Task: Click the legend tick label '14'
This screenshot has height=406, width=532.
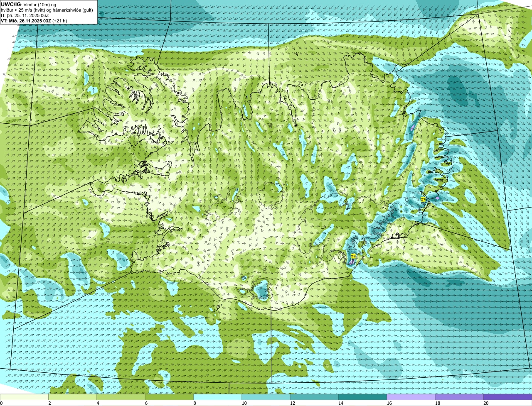Action: pos(340,403)
